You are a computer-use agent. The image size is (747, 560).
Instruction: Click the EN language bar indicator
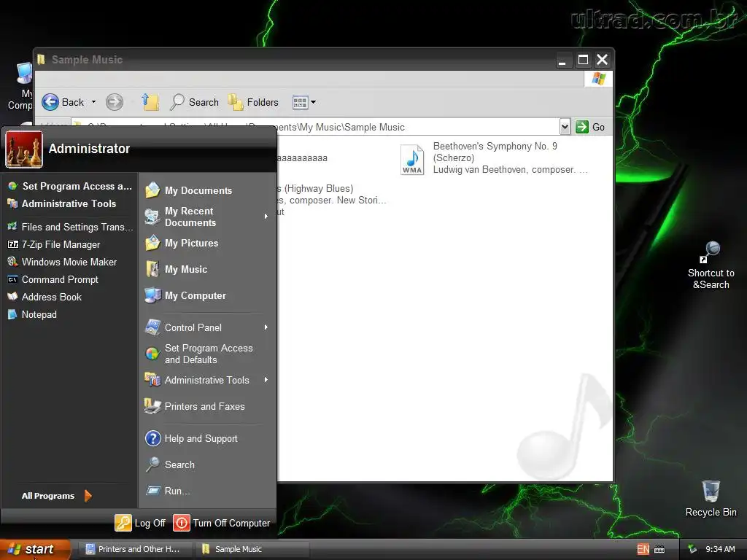643,549
